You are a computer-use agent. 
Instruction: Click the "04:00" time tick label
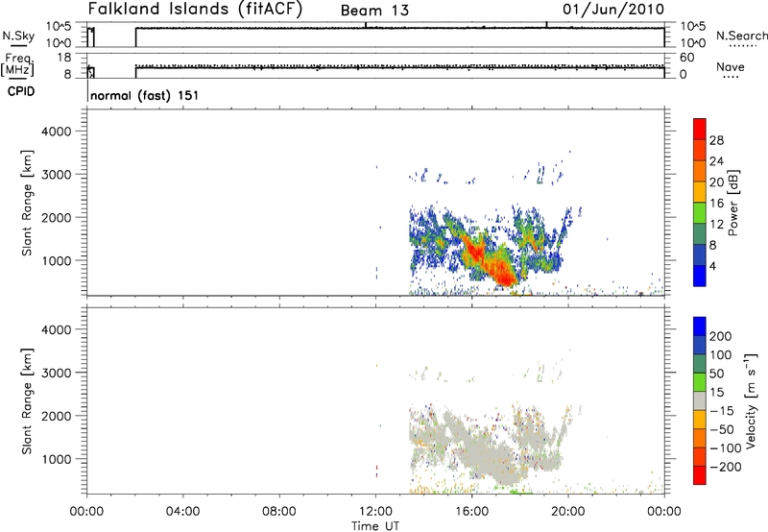pyautogui.click(x=182, y=512)
